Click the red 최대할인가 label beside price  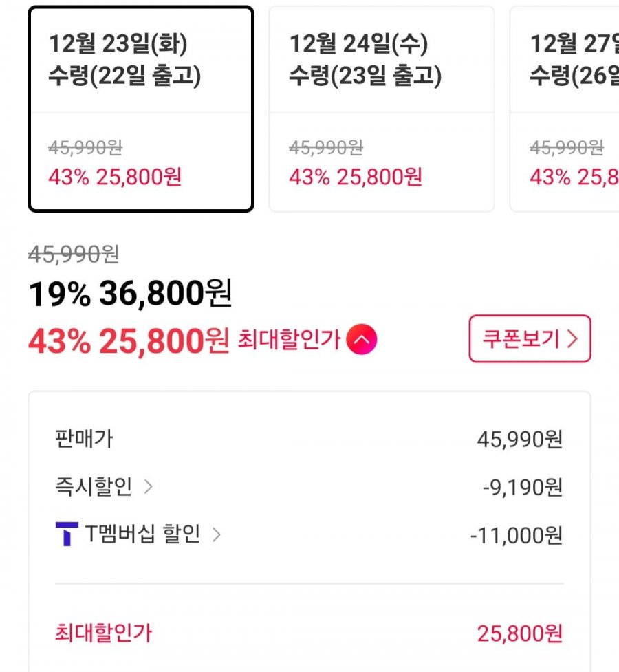click(x=289, y=339)
